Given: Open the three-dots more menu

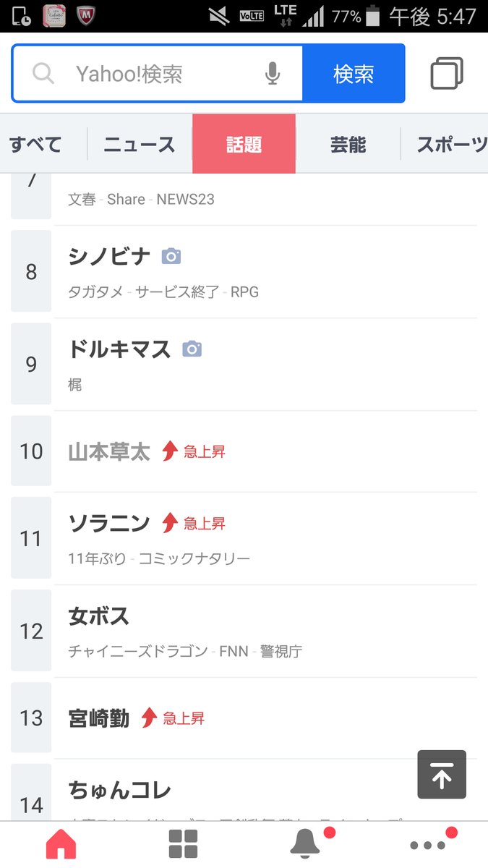Looking at the screenshot, I should pyautogui.click(x=427, y=844).
